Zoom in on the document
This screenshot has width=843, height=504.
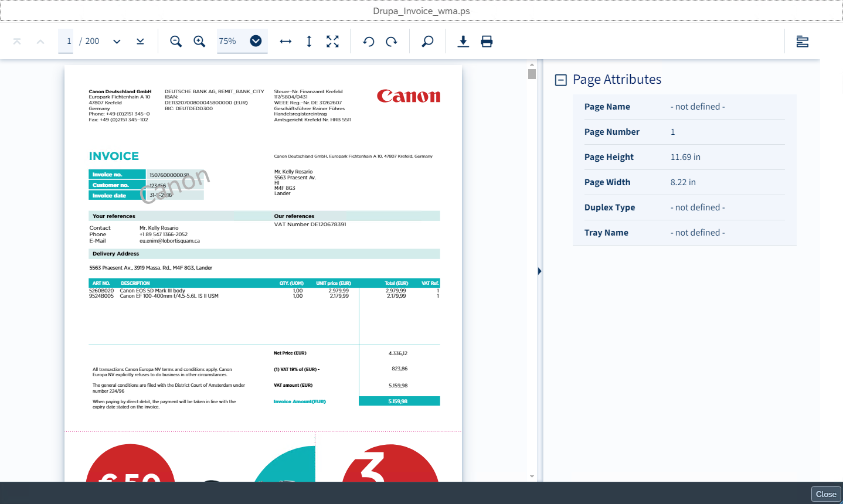click(x=199, y=41)
